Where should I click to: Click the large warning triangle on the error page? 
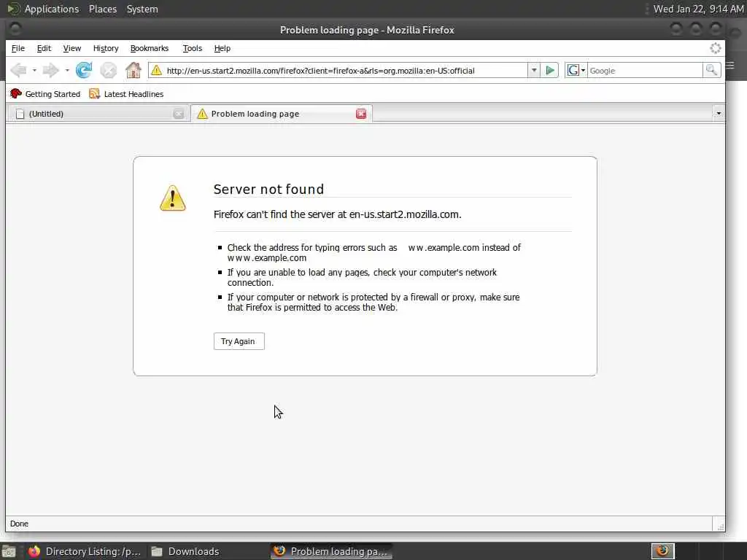173,198
